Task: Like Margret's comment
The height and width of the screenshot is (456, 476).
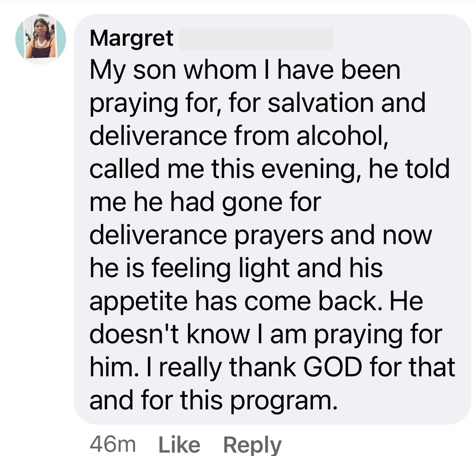Action: pos(180,445)
